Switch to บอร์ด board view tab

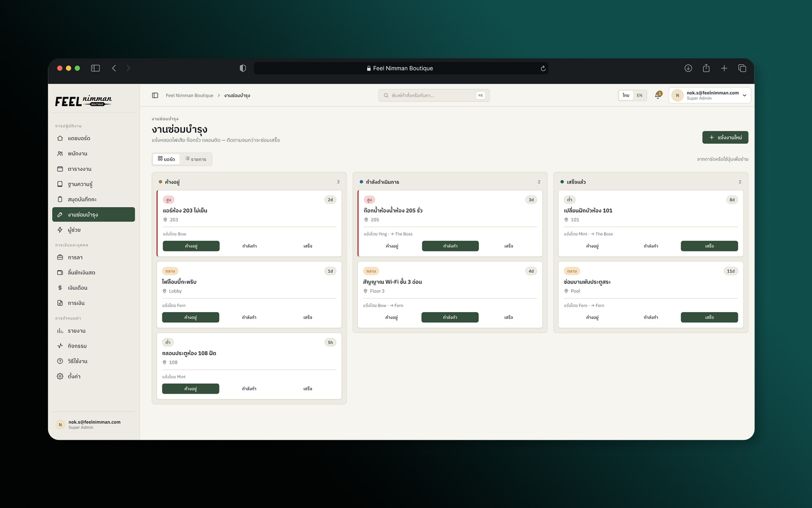pos(166,159)
